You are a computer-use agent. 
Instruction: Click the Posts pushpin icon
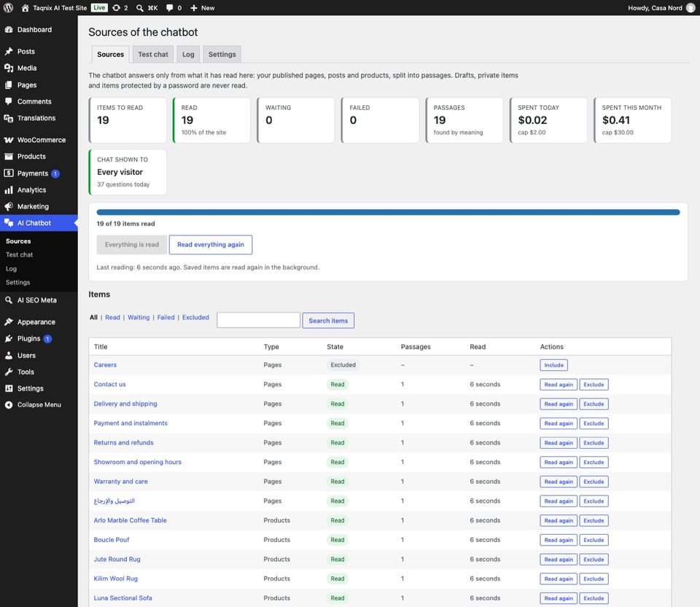coord(9,51)
